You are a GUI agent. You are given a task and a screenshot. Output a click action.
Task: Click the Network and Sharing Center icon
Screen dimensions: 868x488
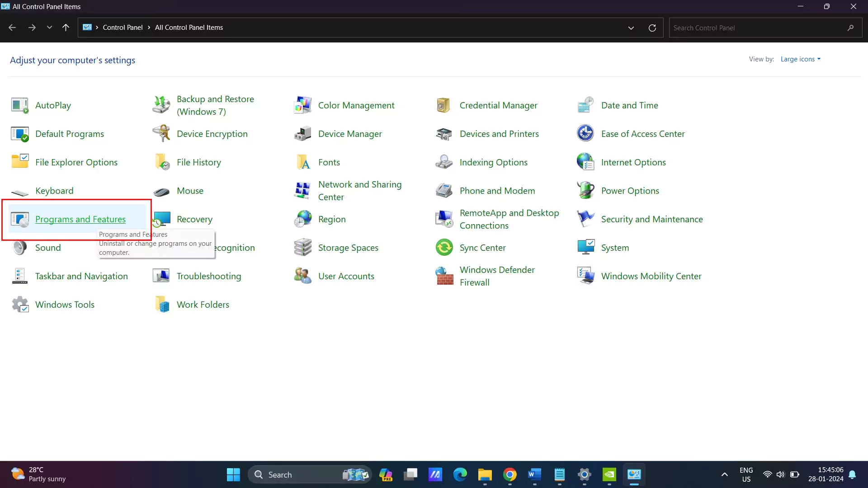coord(302,191)
